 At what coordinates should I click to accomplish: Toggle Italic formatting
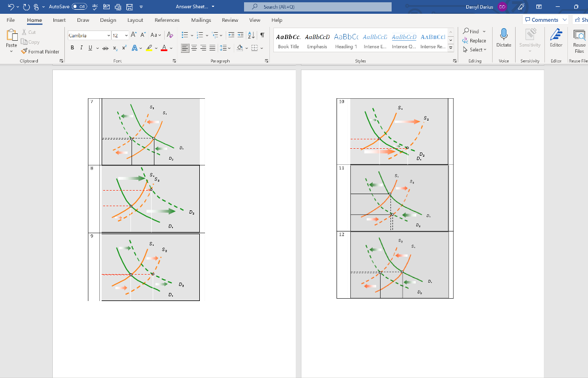click(x=82, y=48)
